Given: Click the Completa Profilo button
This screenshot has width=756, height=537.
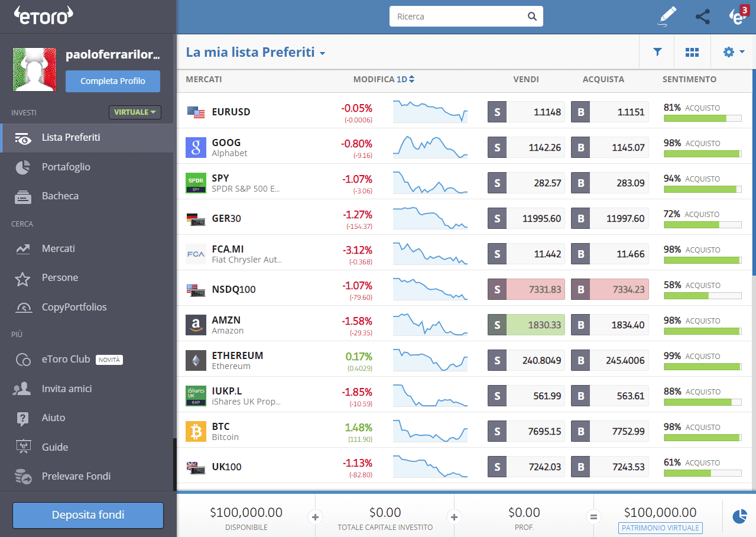Looking at the screenshot, I should coord(112,81).
